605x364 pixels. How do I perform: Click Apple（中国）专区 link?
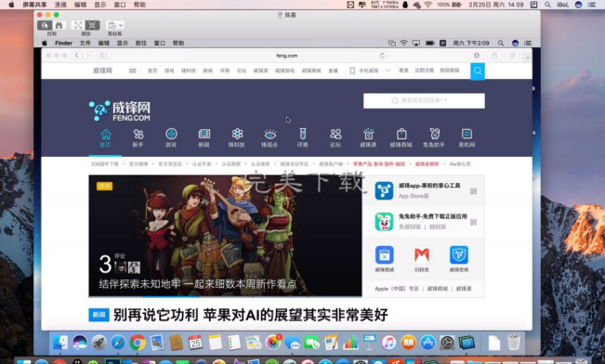(x=397, y=289)
